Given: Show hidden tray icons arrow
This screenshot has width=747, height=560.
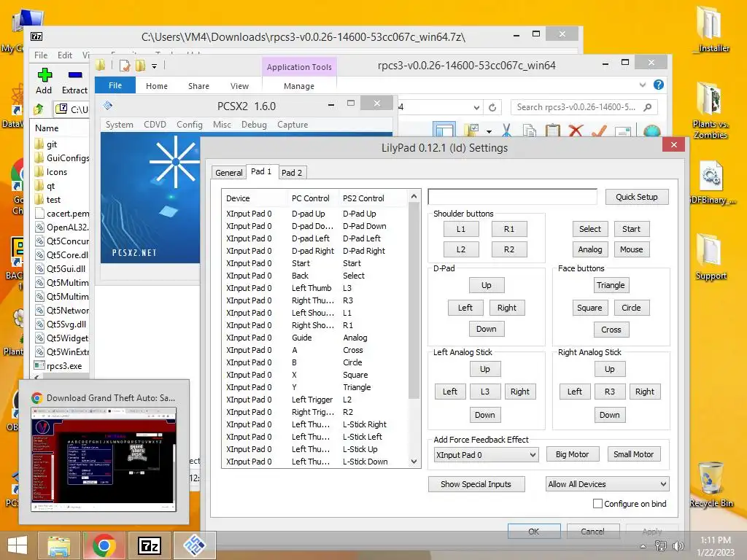Looking at the screenshot, I should tap(643, 546).
